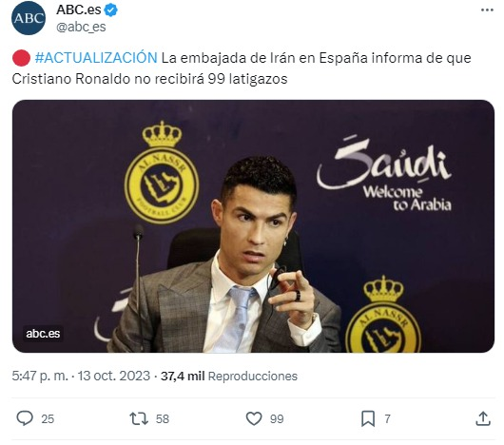
Task: Open the Cristiano Ronaldo article image card
Action: (253, 226)
